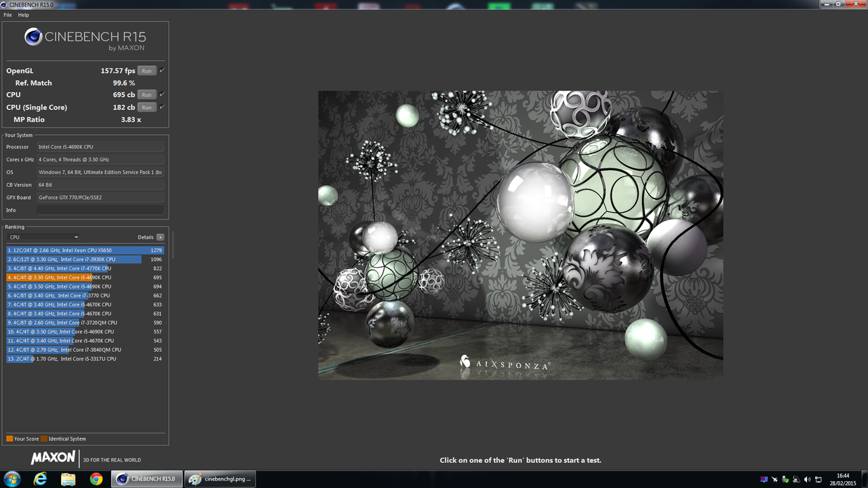Click the rendered spheres benchmark image
Viewport: 868px width, 488px height.
(520, 235)
